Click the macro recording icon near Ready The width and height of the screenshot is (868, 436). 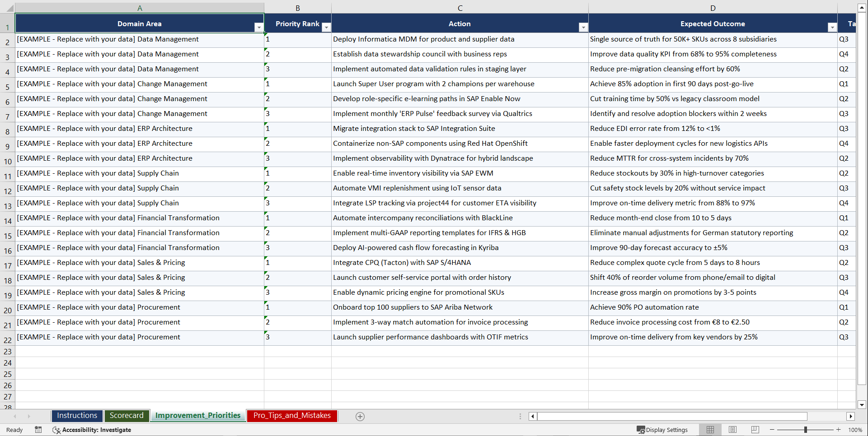[38, 430]
